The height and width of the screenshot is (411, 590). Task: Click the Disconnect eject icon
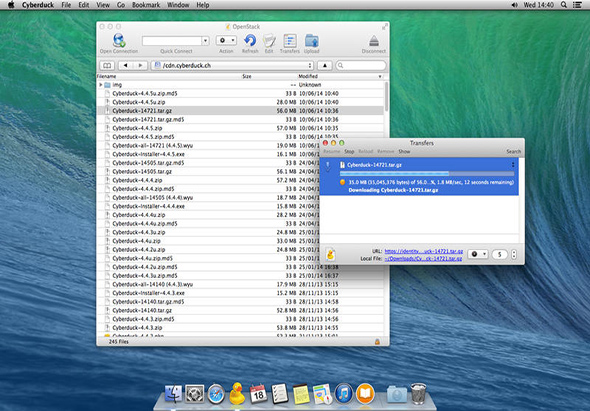click(x=374, y=40)
